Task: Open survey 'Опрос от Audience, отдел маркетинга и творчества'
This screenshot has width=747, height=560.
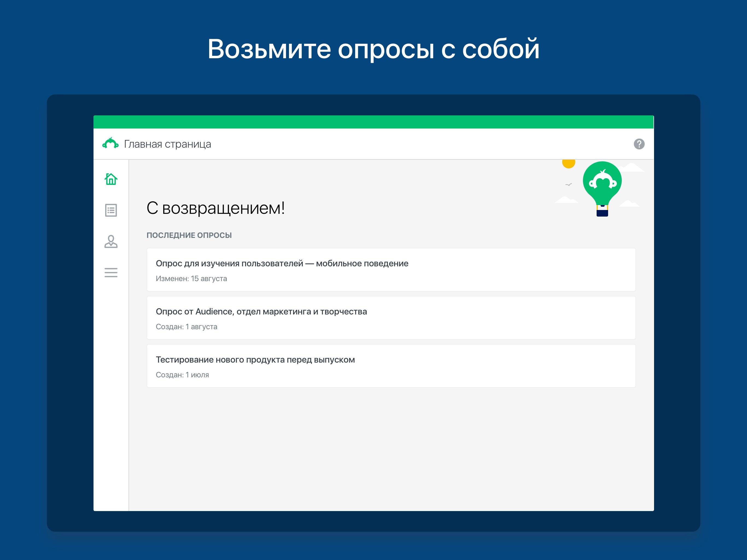Action: coord(391,318)
